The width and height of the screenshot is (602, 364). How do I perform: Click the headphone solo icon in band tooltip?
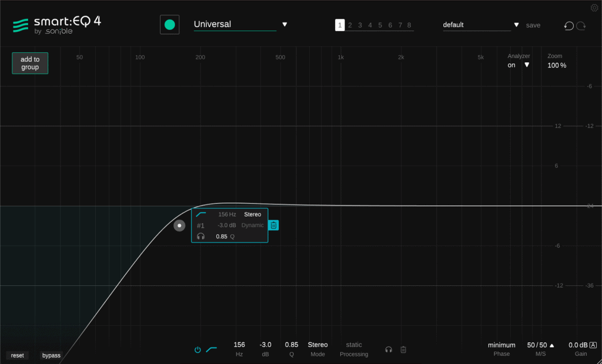pos(200,237)
